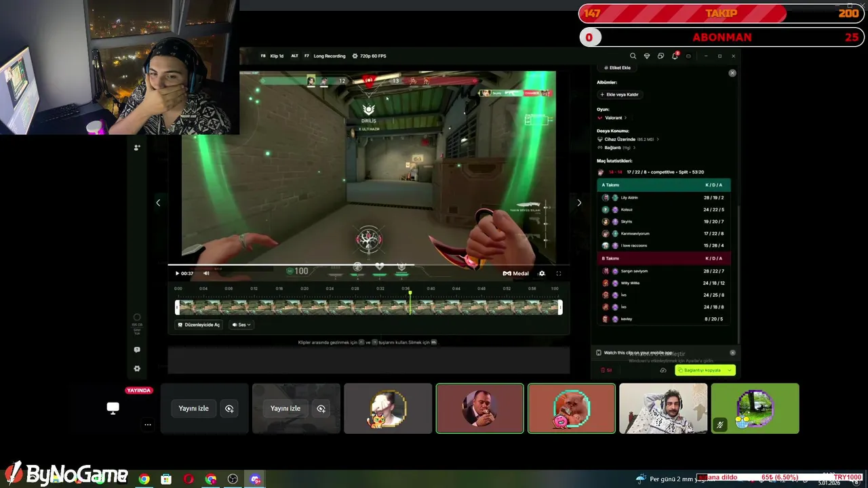Go to previous clip with left arrow
Viewport: 868px width, 488px height.
point(158,203)
